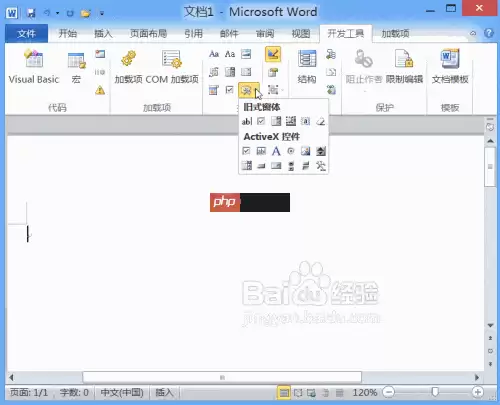Insert ActiveX text box control
The image size is (500, 405).
(x=261, y=151)
